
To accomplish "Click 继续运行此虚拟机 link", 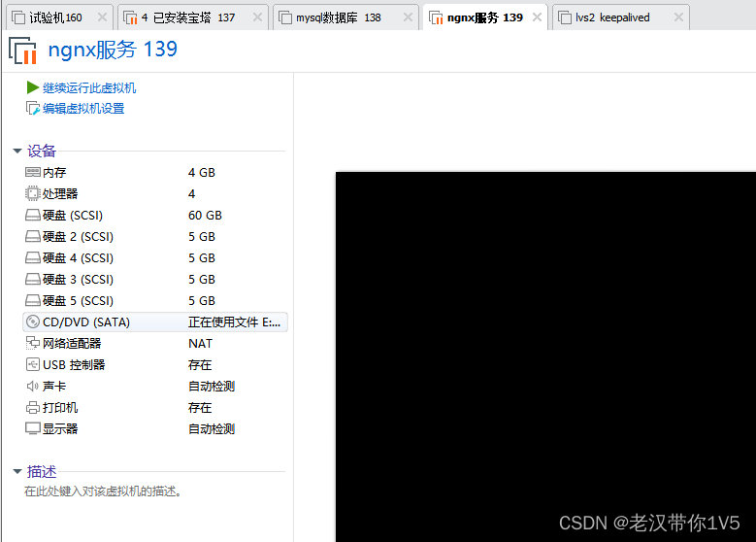I will [x=89, y=87].
